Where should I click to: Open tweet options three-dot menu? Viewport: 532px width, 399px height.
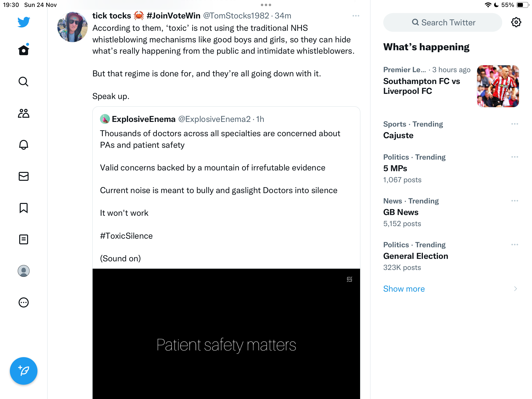[x=356, y=16]
